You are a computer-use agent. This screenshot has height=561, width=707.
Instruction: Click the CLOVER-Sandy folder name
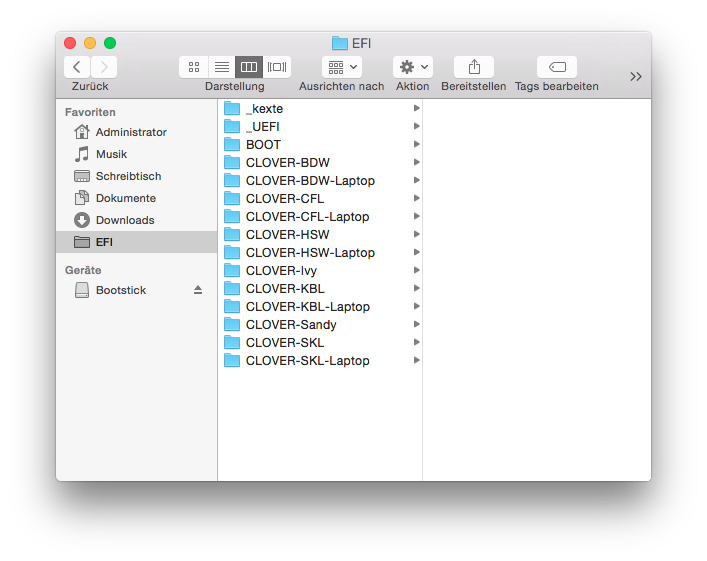(x=291, y=325)
